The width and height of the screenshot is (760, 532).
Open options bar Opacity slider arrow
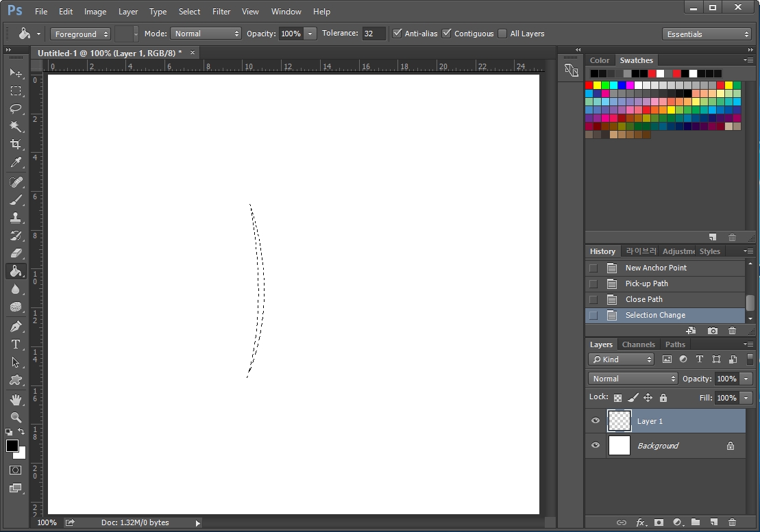point(310,34)
